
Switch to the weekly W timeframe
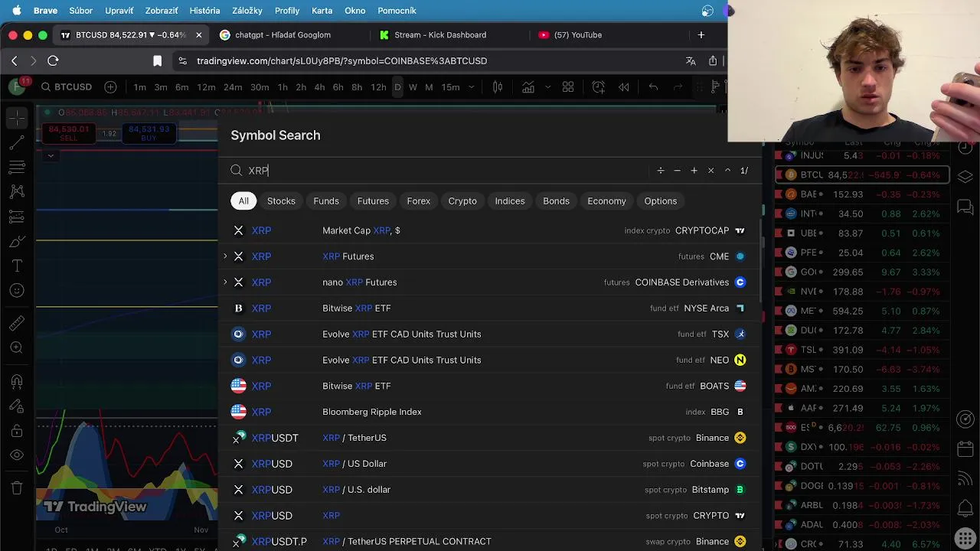[413, 87]
